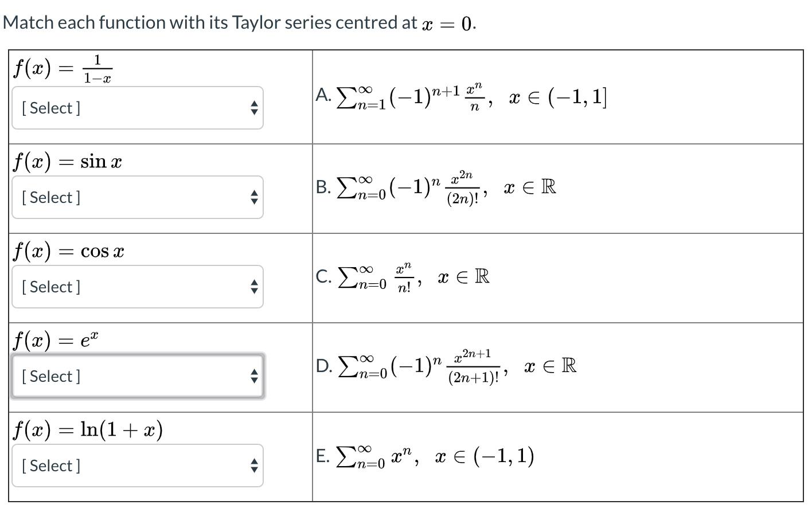Viewport: 812px width, 524px height.
Task: Click the arrow icon on e^x selector
Action: point(255,376)
